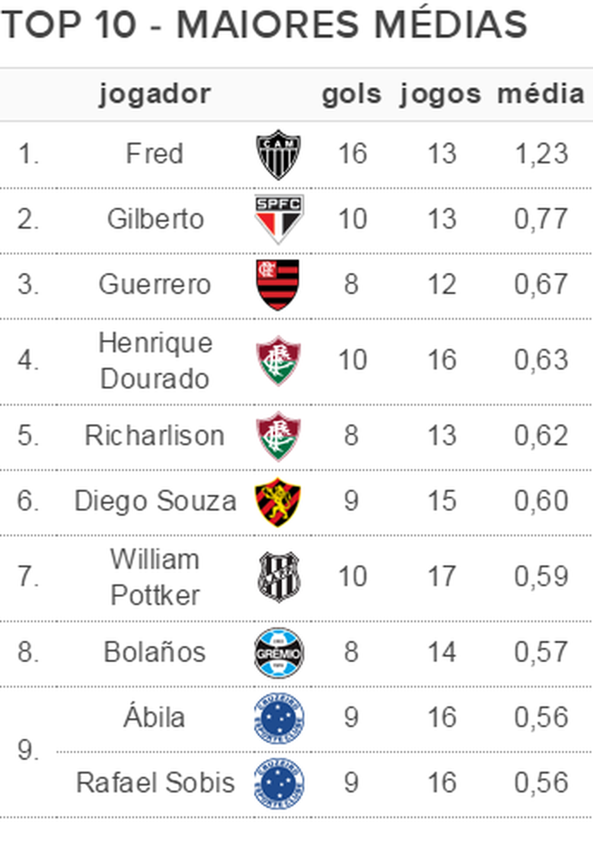Select the 'TOP 10 - MAIORES MÉDIAS' title
Screen dimensions: 593x868
[x=264, y=25]
